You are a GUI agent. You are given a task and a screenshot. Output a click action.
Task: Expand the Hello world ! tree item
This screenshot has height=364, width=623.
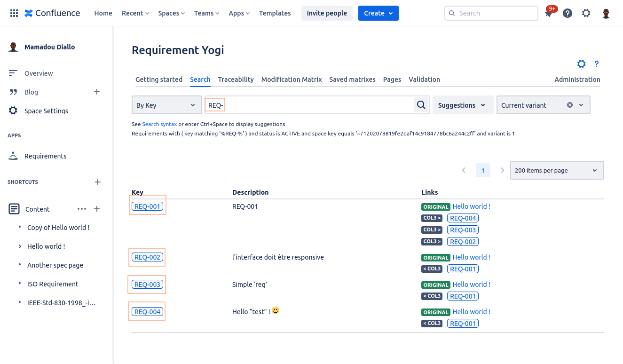pyautogui.click(x=20, y=246)
